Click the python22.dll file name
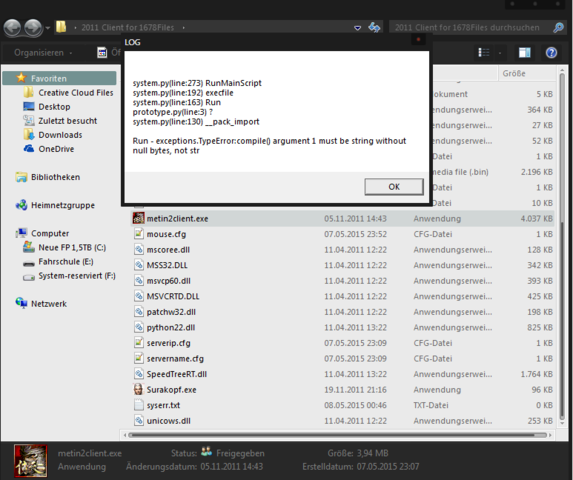The width and height of the screenshot is (573, 480). [x=171, y=327]
